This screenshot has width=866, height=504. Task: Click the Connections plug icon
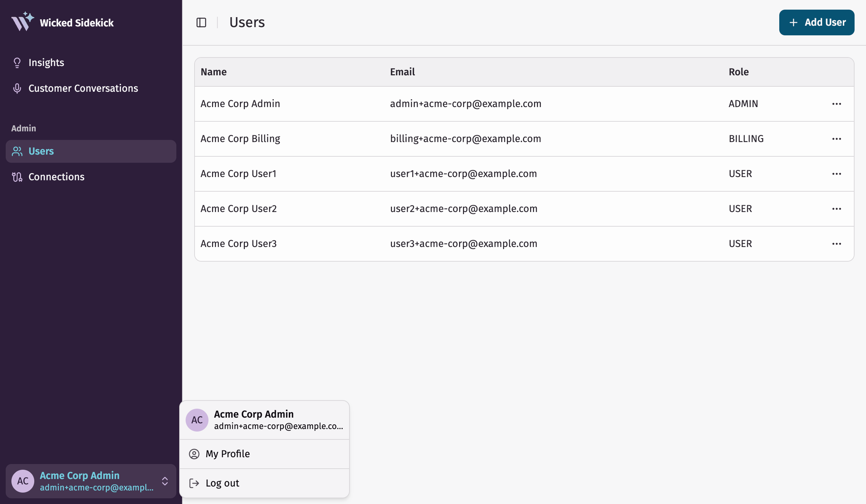point(17,177)
